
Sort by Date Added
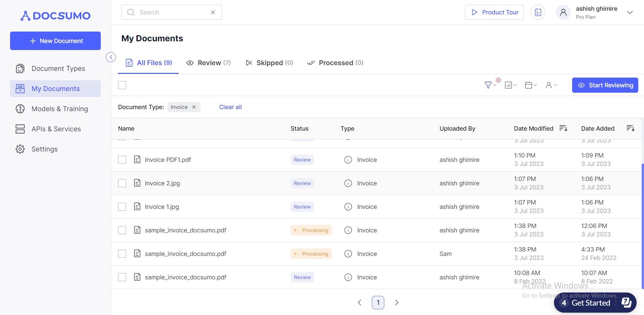(630, 128)
